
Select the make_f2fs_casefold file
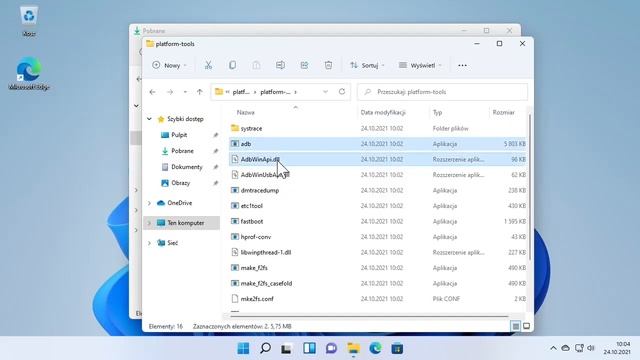378,284
